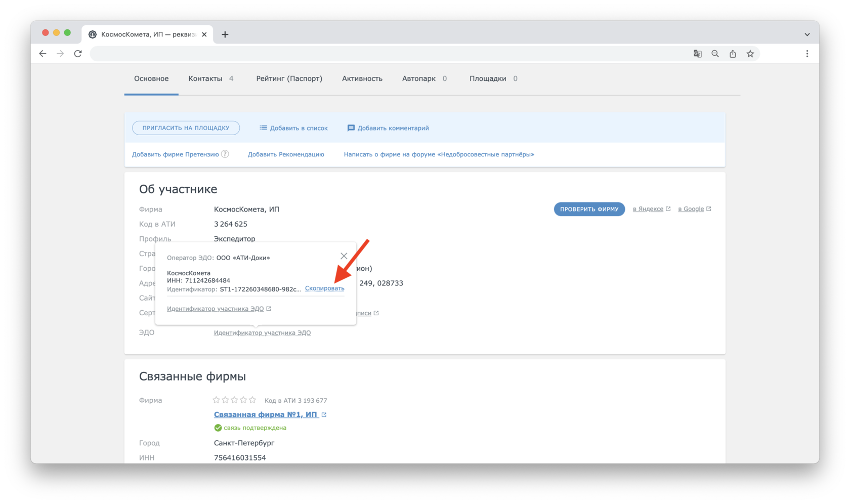
Task: Open the browser three-dot menu
Action: (807, 54)
